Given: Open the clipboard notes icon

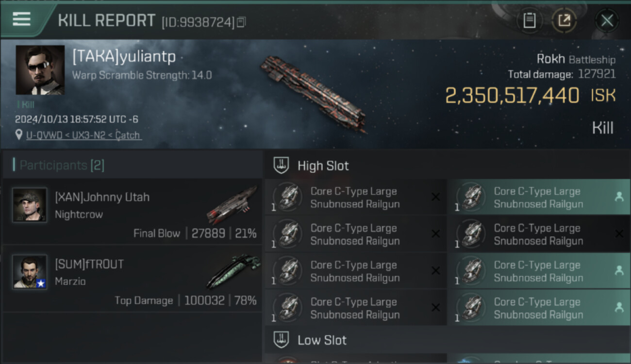Looking at the screenshot, I should click(x=530, y=20).
